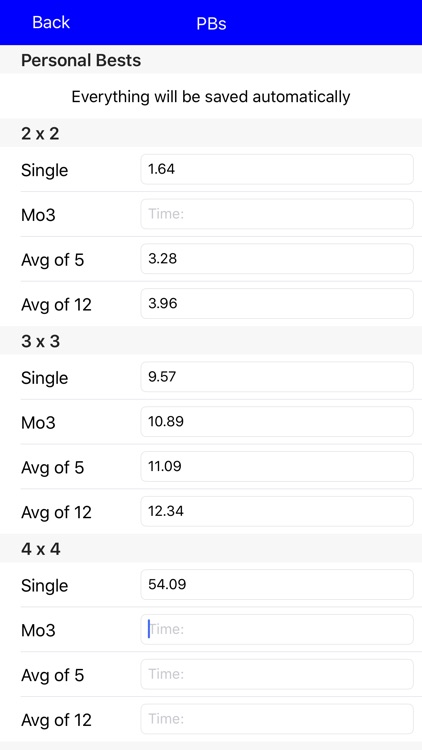Edit the 3 x 3 Avg of 12 time 12.34

[x=277, y=511]
